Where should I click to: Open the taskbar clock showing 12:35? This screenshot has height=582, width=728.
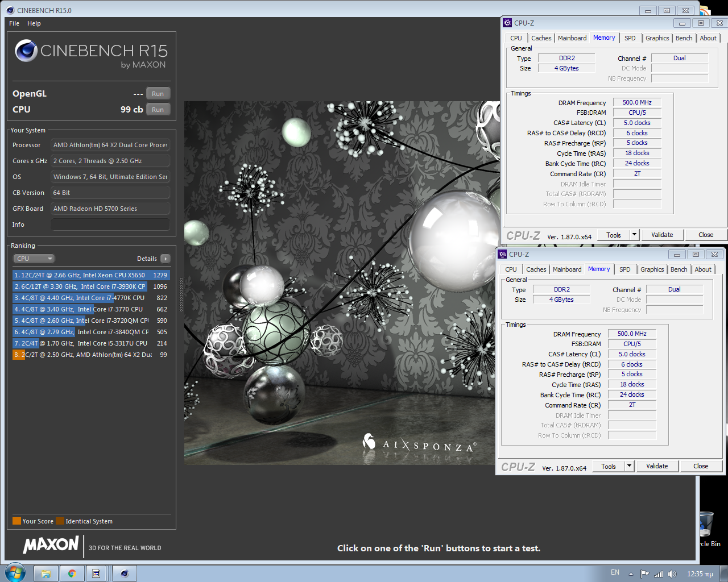pyautogui.click(x=700, y=574)
